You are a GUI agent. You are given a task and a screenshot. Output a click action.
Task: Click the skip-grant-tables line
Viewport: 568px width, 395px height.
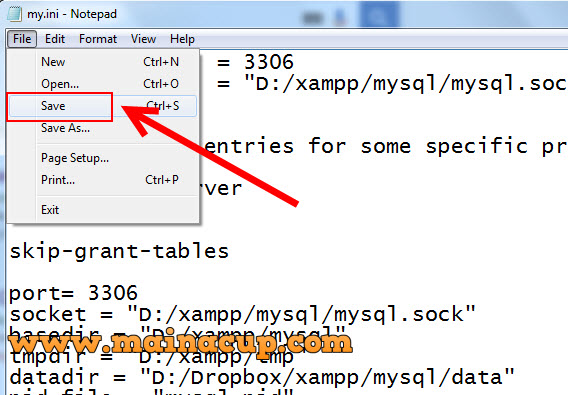tap(119, 251)
